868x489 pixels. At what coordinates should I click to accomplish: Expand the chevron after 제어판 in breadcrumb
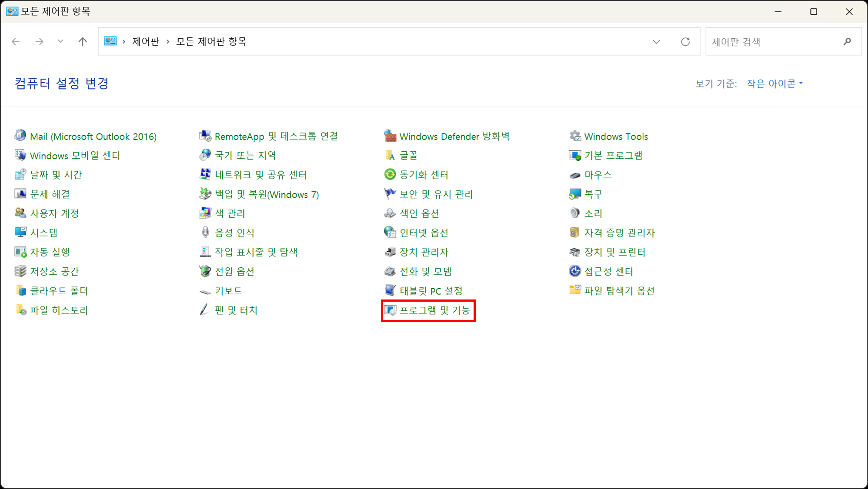168,42
